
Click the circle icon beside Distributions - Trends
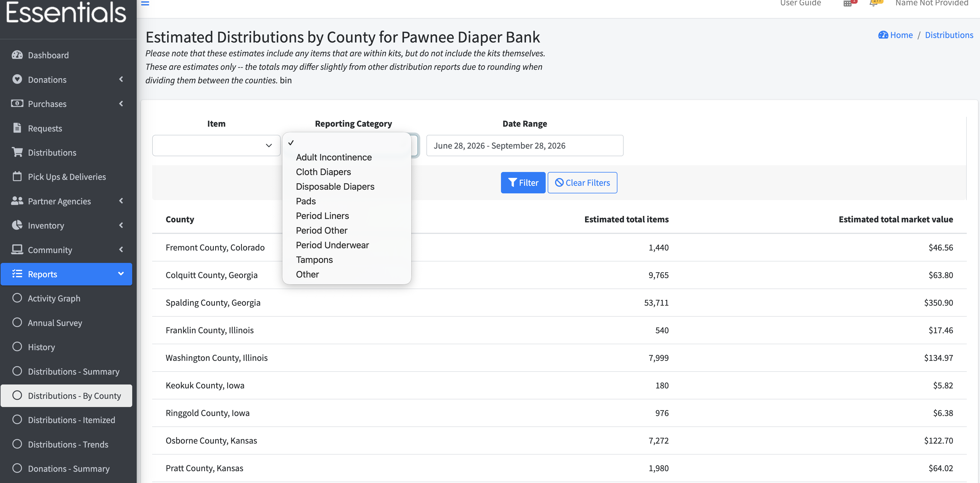[17, 444]
